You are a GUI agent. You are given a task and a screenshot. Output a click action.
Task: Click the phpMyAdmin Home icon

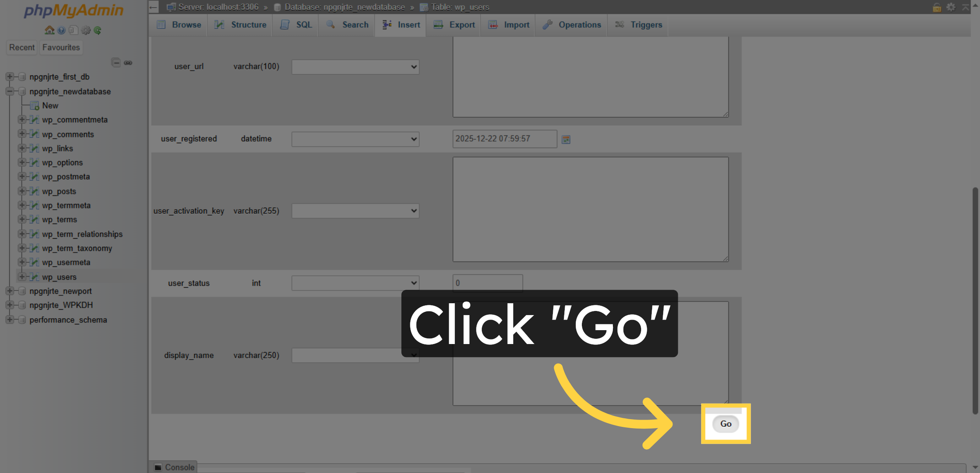tap(49, 30)
